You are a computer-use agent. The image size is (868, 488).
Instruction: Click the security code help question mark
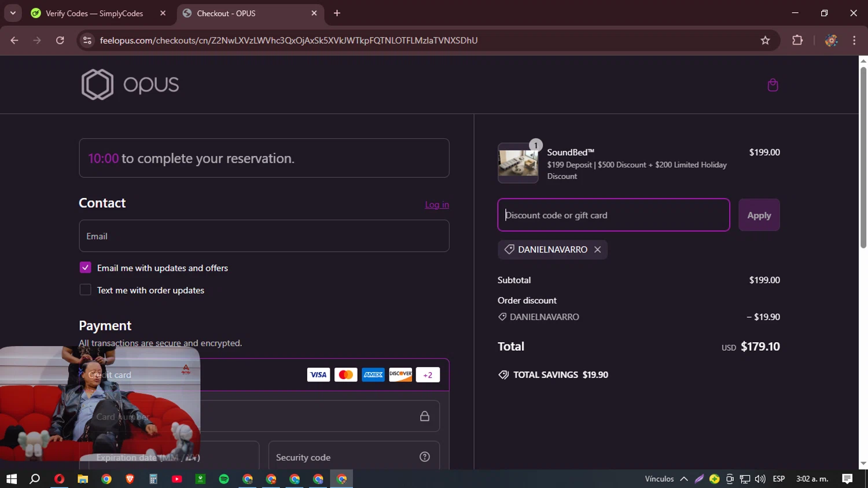pos(425,457)
